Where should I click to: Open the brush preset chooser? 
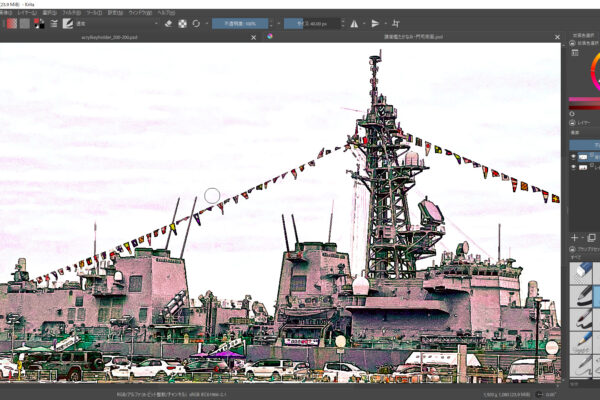68,24
